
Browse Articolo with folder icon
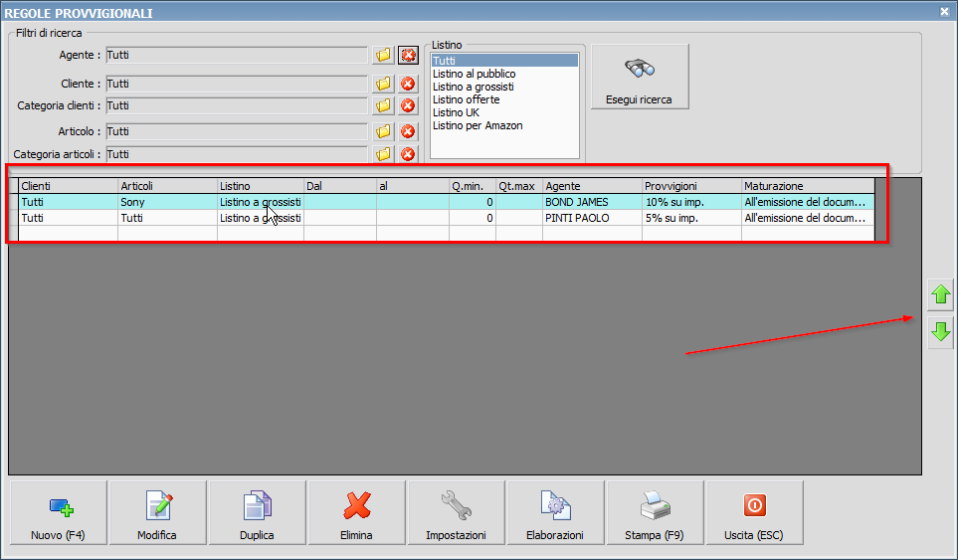tap(383, 131)
